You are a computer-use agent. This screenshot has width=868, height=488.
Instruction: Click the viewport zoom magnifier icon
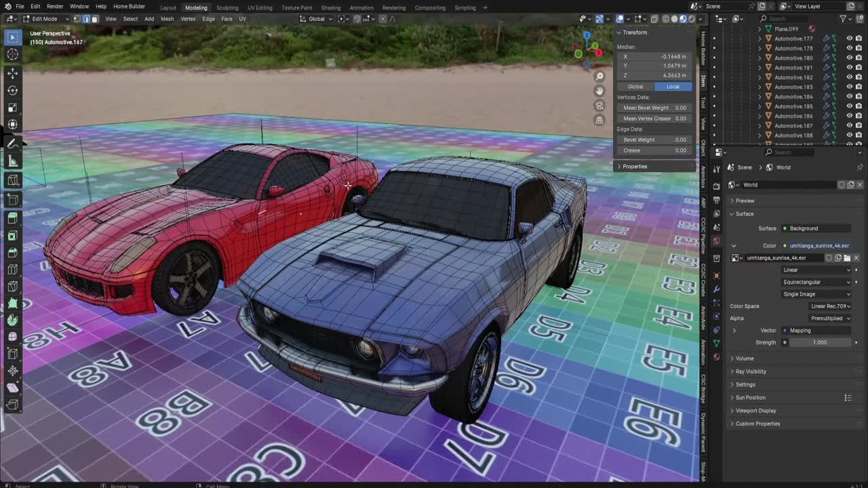point(599,76)
